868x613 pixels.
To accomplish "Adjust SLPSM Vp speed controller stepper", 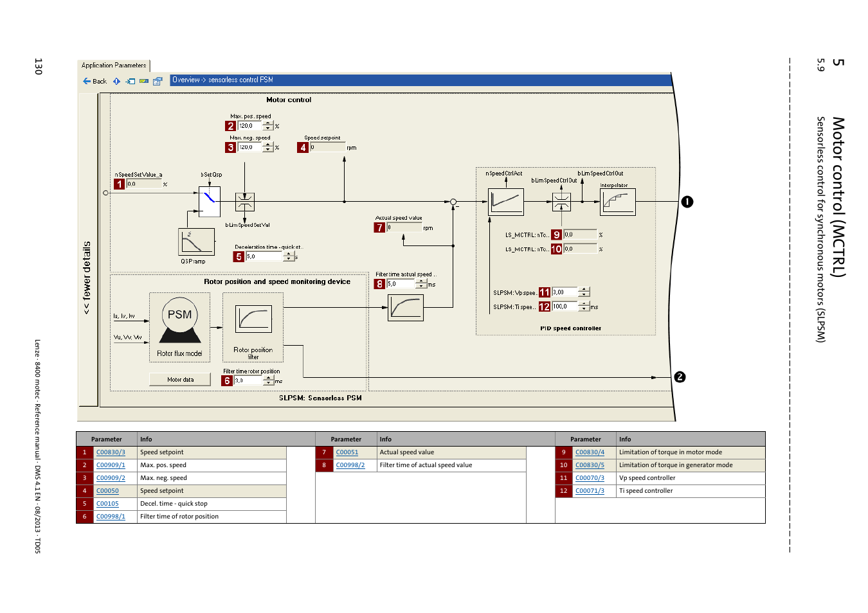I will click(x=584, y=292).
